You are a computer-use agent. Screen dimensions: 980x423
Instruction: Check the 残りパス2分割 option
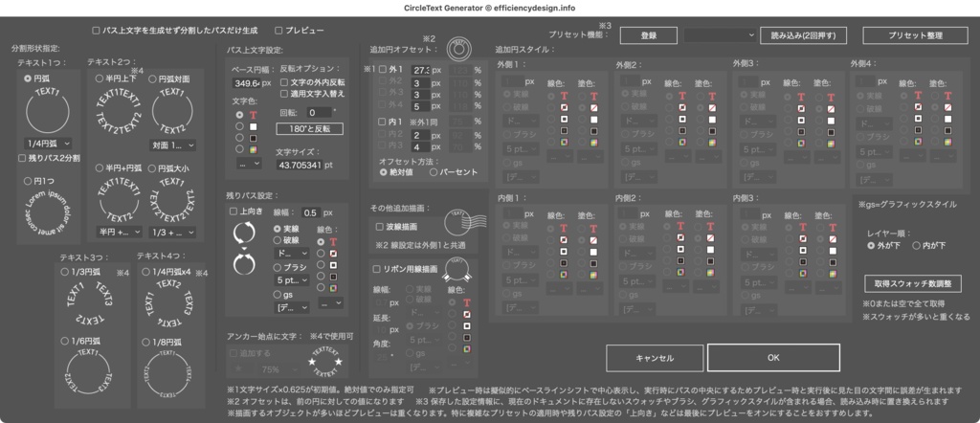pos(23,158)
